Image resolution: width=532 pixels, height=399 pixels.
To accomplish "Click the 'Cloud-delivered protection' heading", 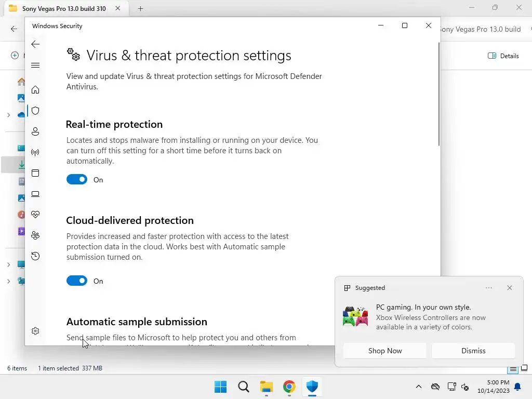I will click(x=130, y=220).
